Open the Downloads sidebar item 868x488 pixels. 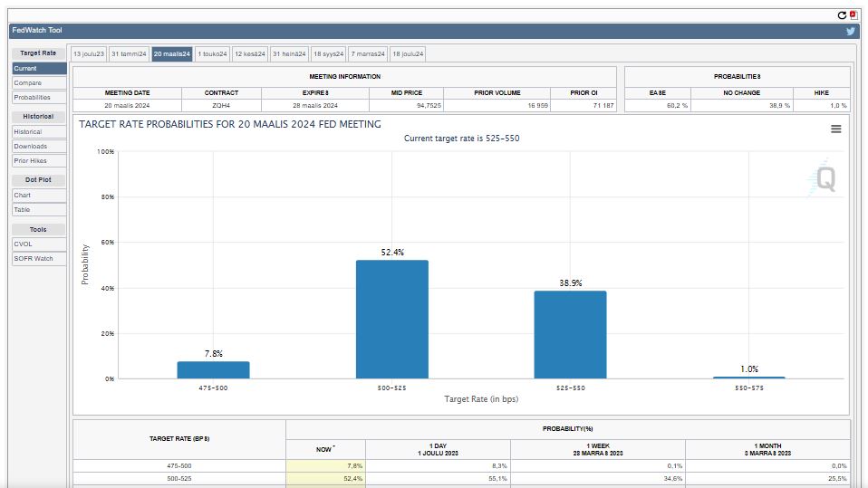coord(39,146)
